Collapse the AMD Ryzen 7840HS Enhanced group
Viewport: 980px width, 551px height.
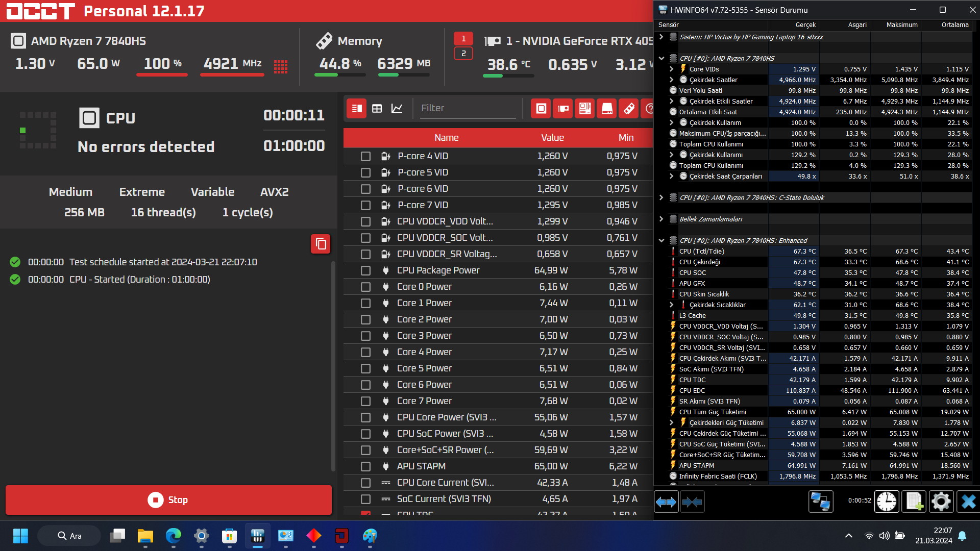661,240
